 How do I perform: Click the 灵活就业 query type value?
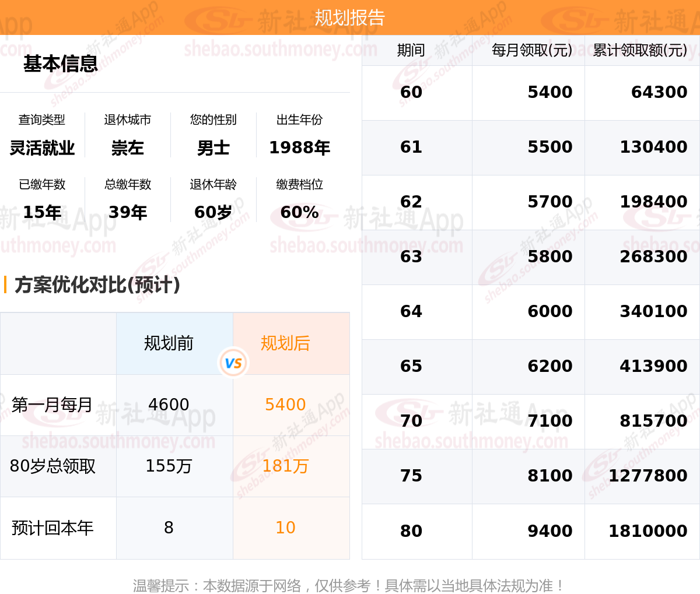point(42,148)
